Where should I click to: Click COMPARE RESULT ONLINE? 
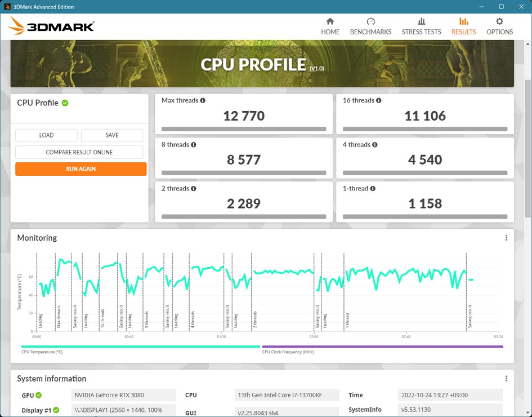(x=79, y=152)
